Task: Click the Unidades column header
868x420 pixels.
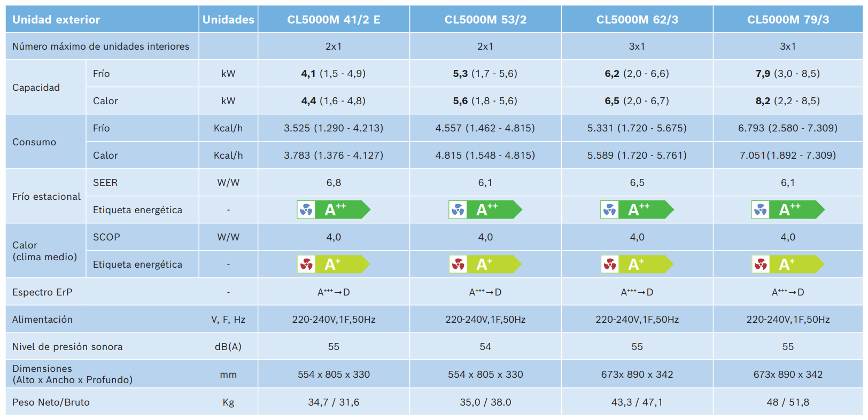Action: click(228, 20)
